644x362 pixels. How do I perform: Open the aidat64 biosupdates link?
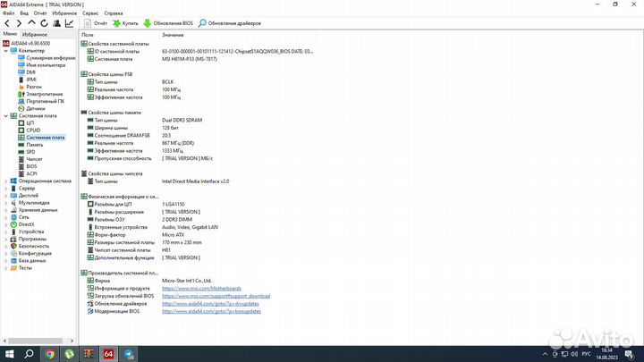pyautogui.click(x=211, y=311)
